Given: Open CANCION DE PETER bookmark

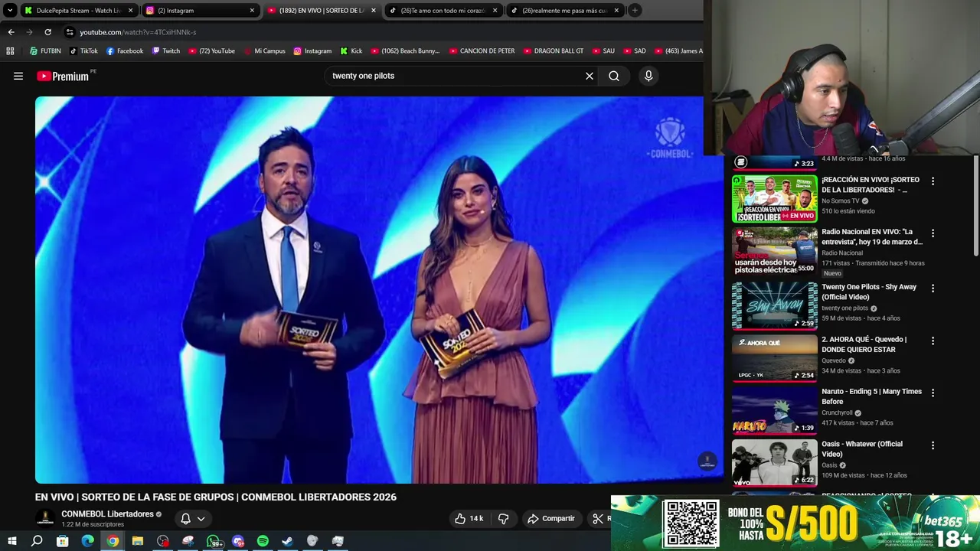Looking at the screenshot, I should pyautogui.click(x=482, y=51).
